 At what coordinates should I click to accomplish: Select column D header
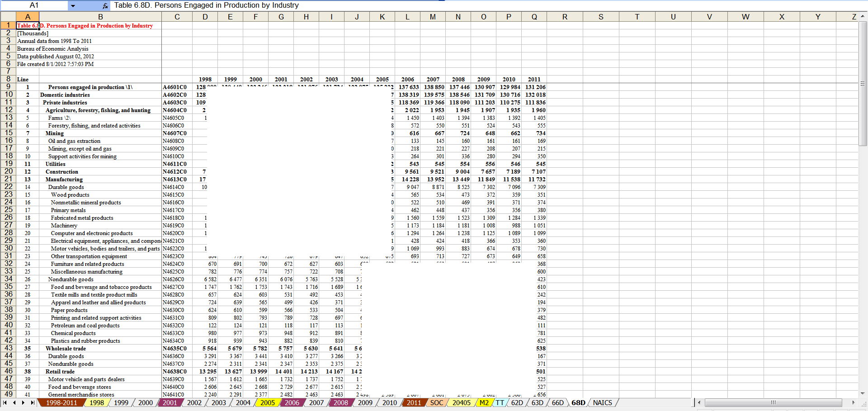205,17
